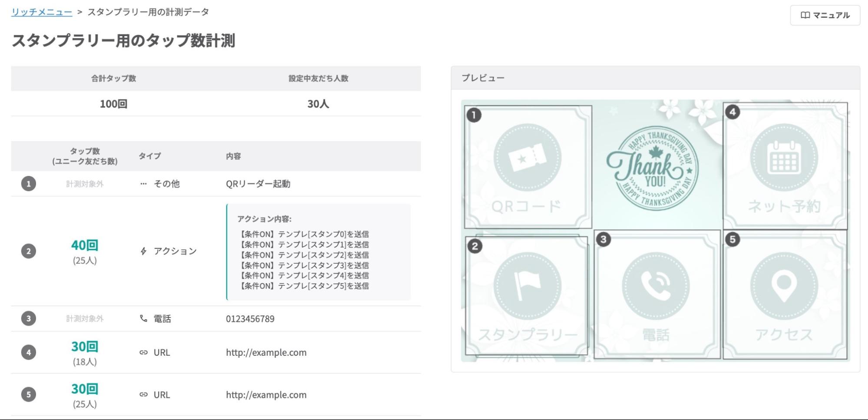The image size is (868, 420).
Task: Click the link icon in row 4
Action: (143, 352)
